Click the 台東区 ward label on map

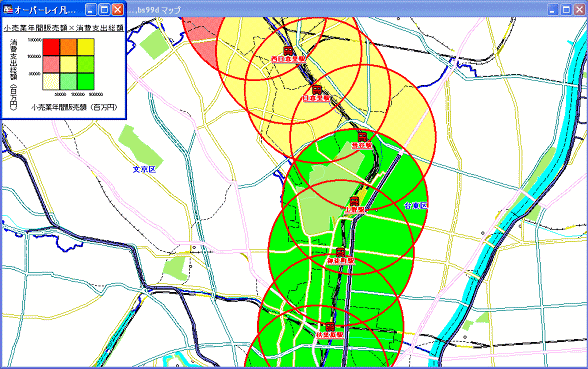pyautogui.click(x=416, y=206)
